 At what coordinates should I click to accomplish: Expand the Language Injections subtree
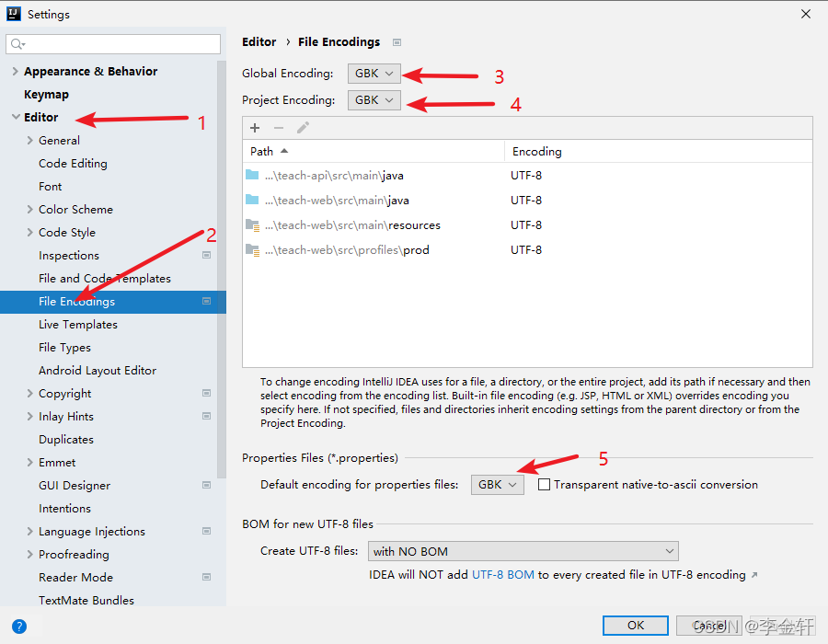(x=30, y=532)
